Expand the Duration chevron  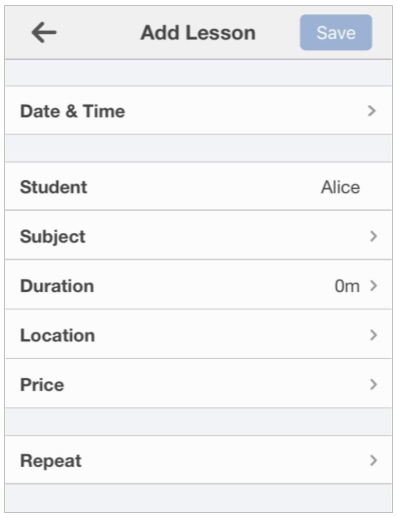tap(373, 286)
